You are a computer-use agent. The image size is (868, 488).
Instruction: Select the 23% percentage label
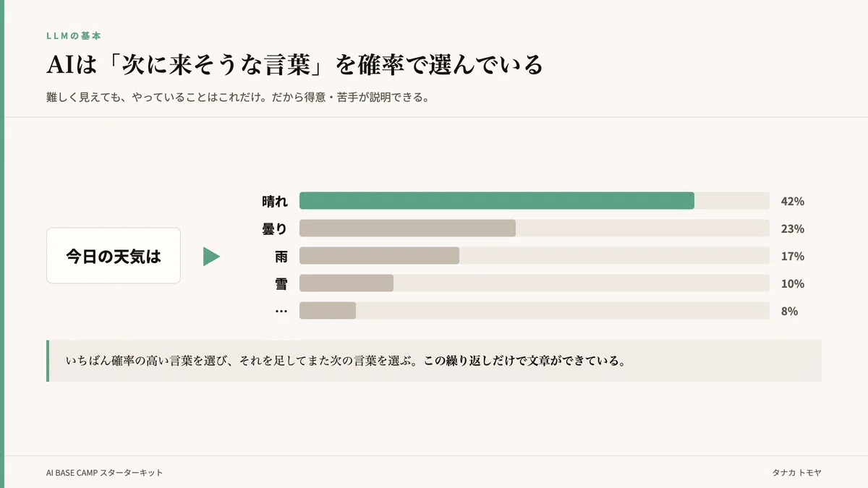click(793, 228)
